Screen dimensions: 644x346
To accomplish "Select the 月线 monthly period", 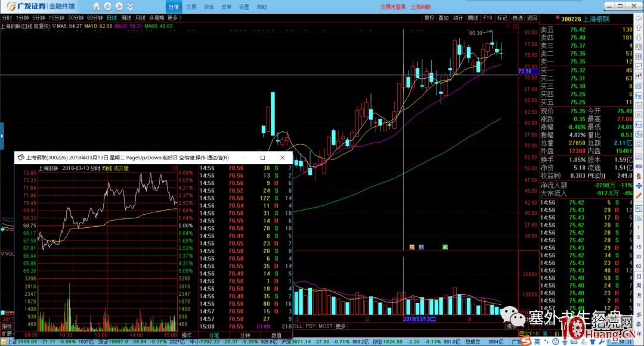I will [141, 18].
